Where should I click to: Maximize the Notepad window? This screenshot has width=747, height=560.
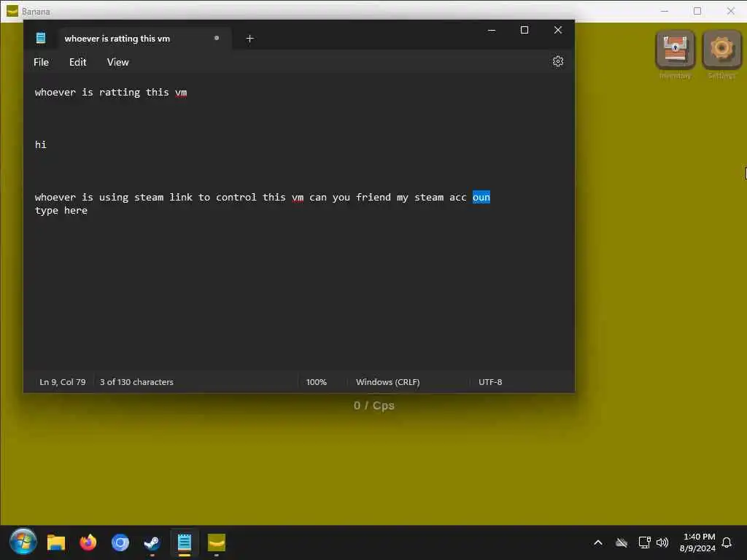525,30
